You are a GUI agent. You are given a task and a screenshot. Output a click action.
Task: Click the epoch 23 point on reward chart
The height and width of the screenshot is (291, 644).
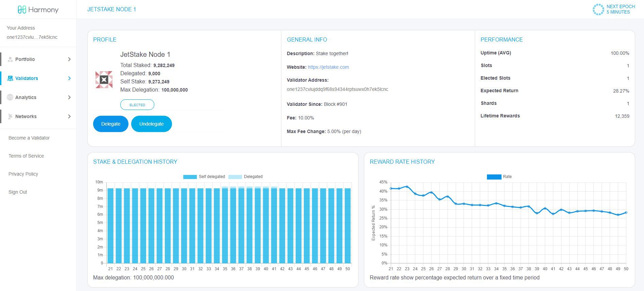(x=407, y=187)
